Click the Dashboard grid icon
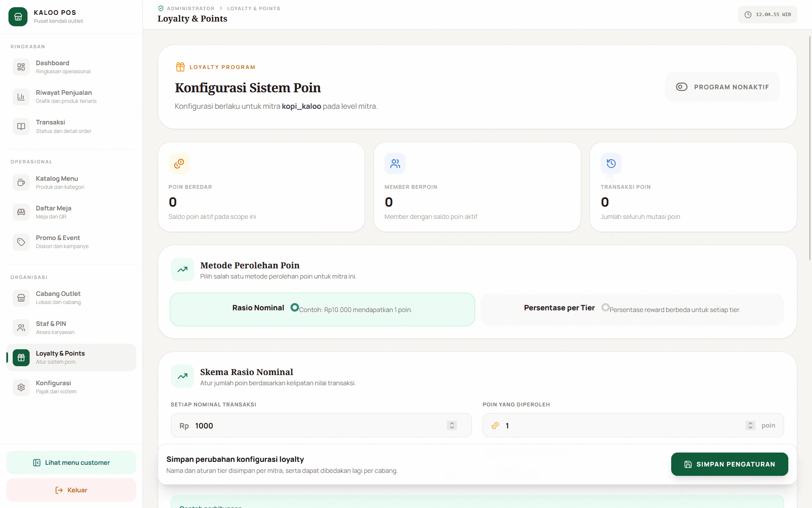Screen dimensions: 812x508 pos(21,67)
